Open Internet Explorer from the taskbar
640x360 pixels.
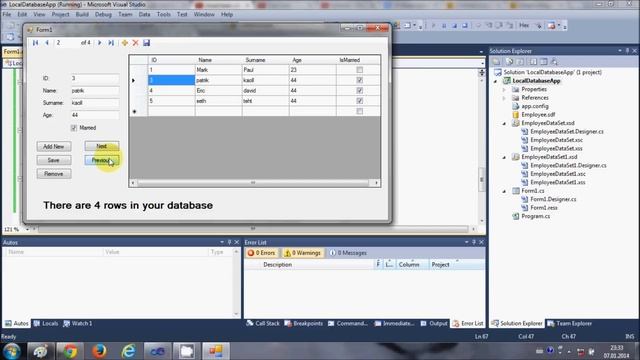(x=129, y=351)
